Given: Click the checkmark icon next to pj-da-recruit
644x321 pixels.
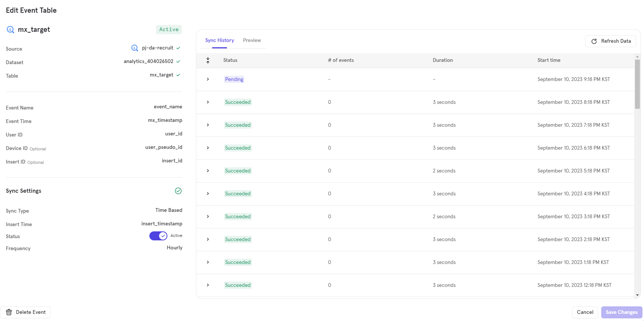Looking at the screenshot, I should tap(178, 48).
